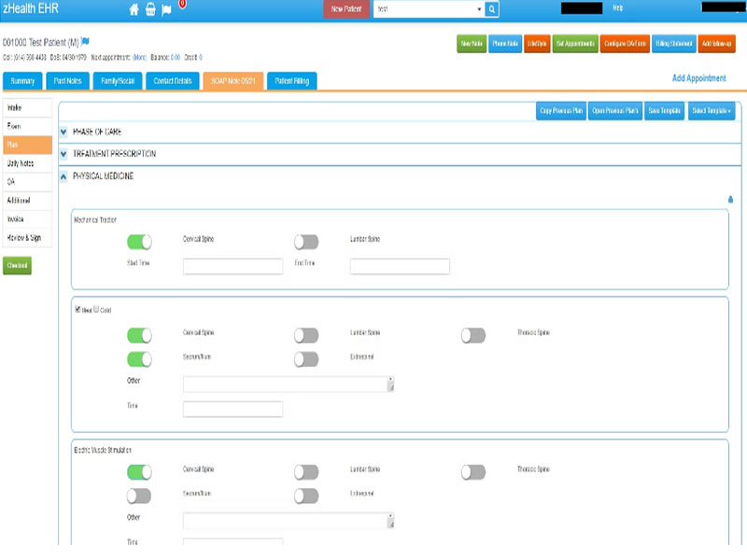Disable Mechanical Traction Cervical Spine switch

click(139, 242)
